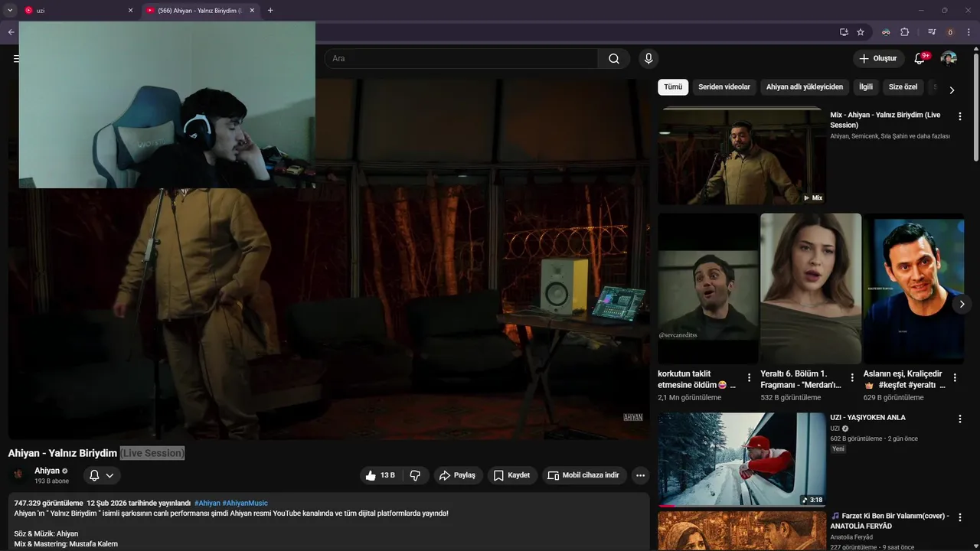
Task: Open the Ahiyan channel name link
Action: (x=47, y=471)
